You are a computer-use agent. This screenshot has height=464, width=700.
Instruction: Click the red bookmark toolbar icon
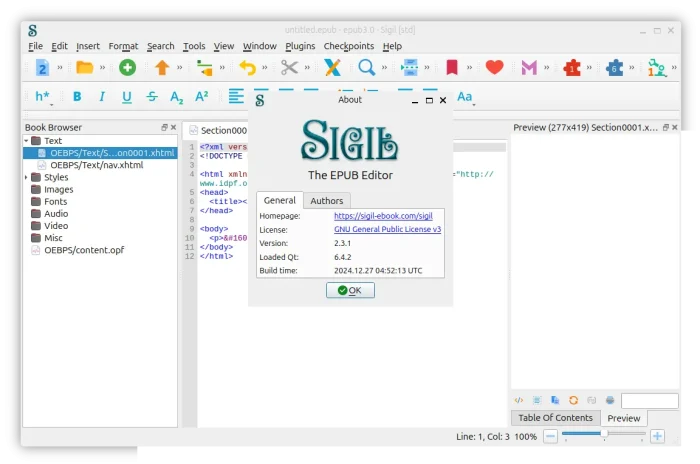(x=452, y=68)
